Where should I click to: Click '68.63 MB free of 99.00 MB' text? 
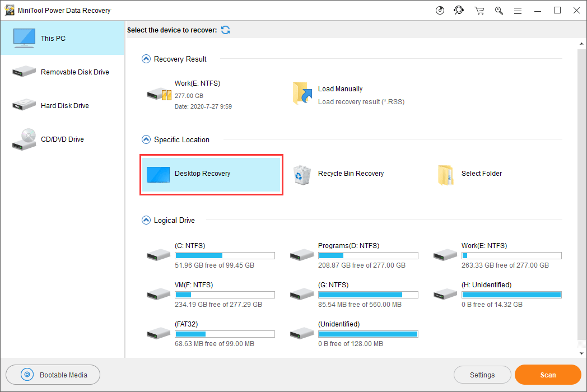pos(215,344)
